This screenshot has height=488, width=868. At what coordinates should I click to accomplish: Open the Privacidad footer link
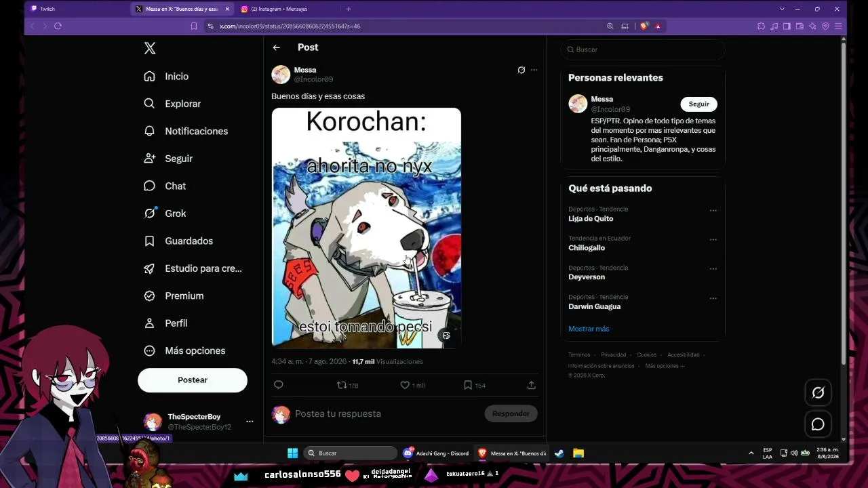[614, 354]
